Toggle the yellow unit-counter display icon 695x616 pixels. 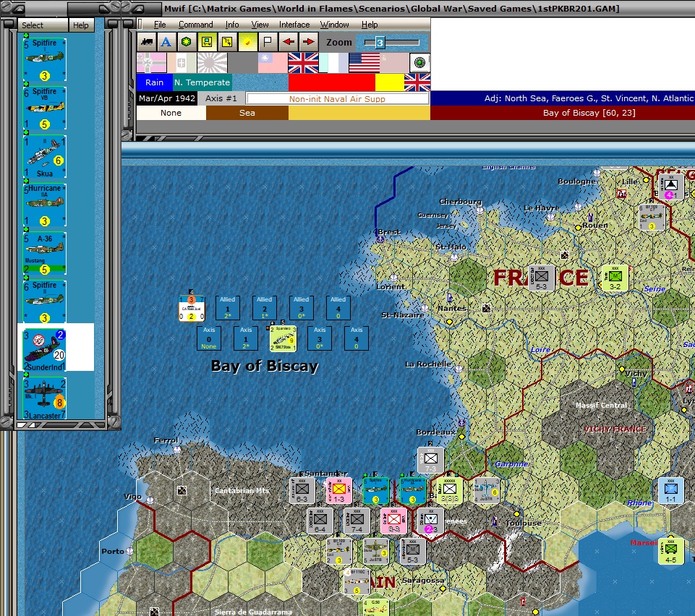pos(207,42)
